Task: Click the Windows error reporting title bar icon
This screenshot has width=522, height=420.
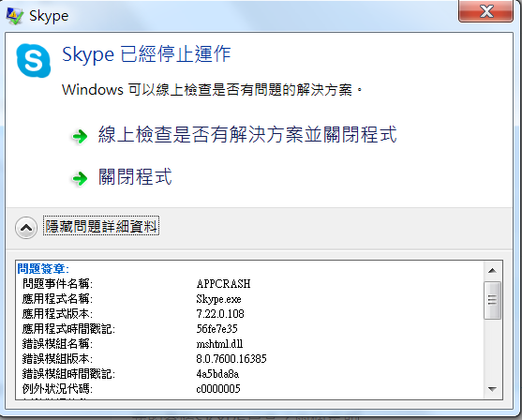Action: 15,16
